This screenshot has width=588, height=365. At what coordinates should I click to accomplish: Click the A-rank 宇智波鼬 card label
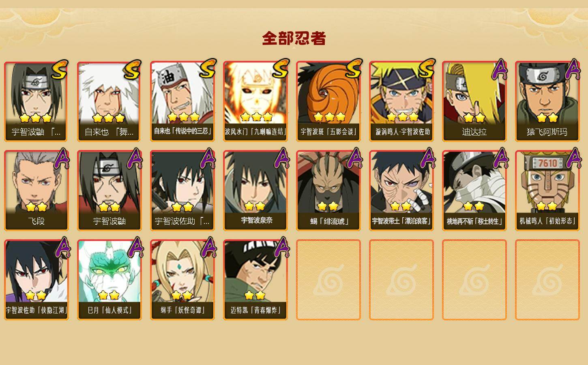coord(109,221)
